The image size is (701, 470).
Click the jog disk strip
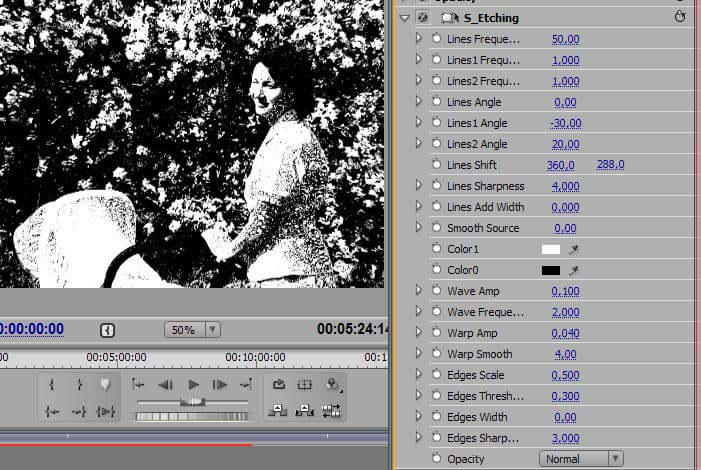coord(192,416)
